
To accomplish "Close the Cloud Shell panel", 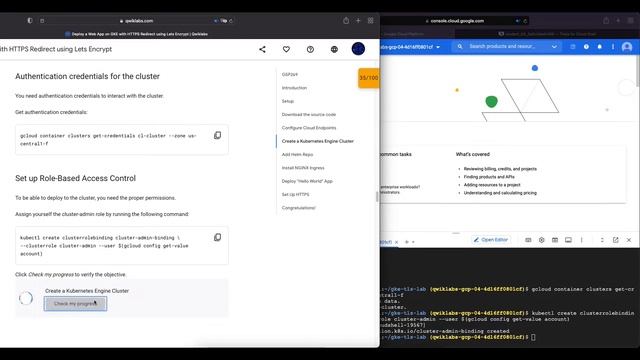I will [x=629, y=240].
